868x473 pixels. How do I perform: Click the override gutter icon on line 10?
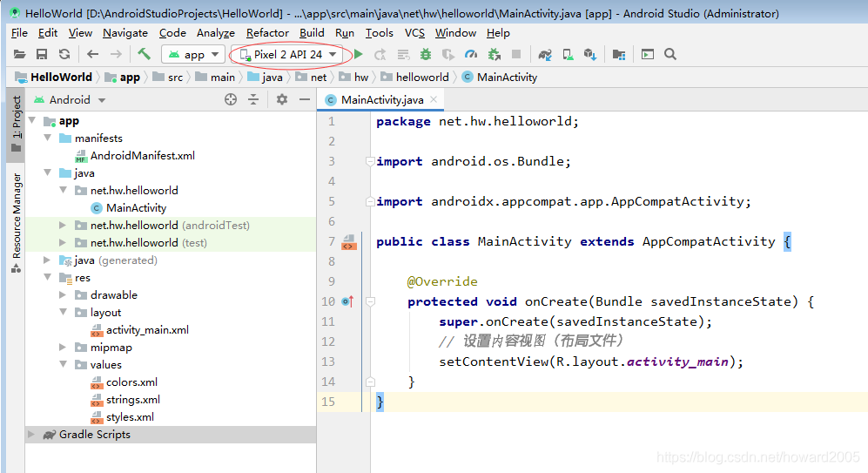coord(347,302)
